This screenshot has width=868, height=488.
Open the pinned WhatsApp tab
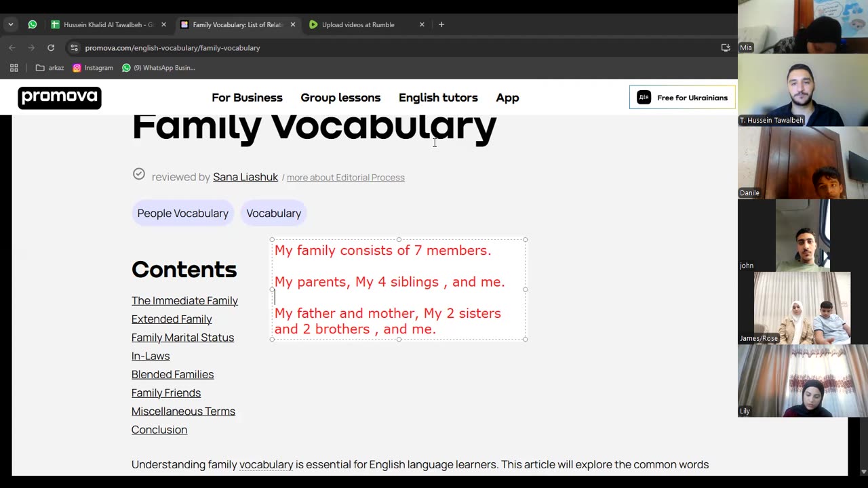tap(33, 24)
